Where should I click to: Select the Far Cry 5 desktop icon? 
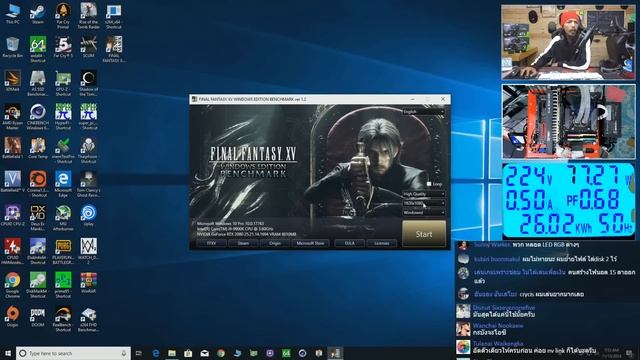[x=63, y=47]
